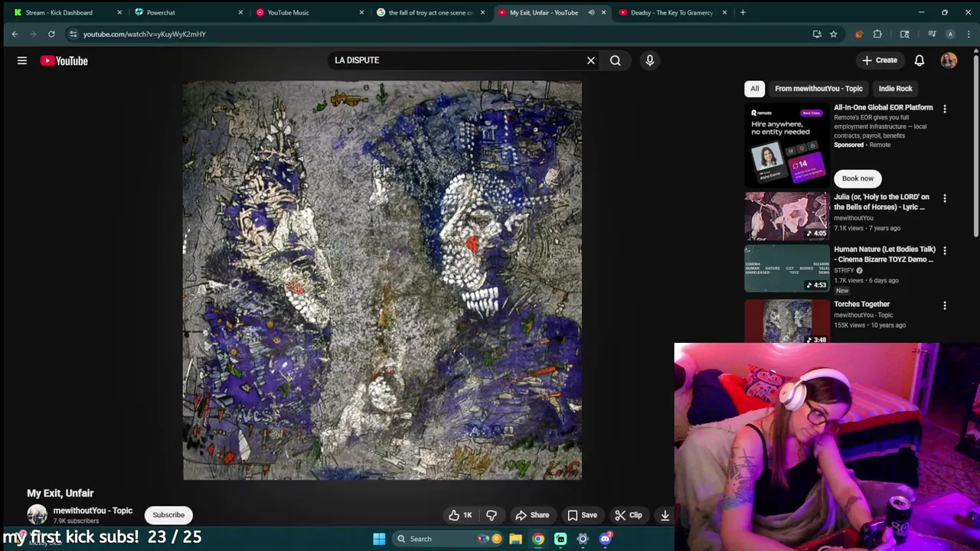Open the Julia lyric video thumbnail
The width and height of the screenshot is (980, 551).
coord(787,215)
